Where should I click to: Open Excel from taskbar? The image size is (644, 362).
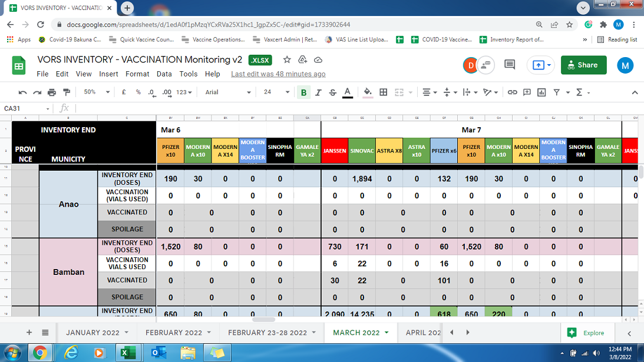[128, 353]
